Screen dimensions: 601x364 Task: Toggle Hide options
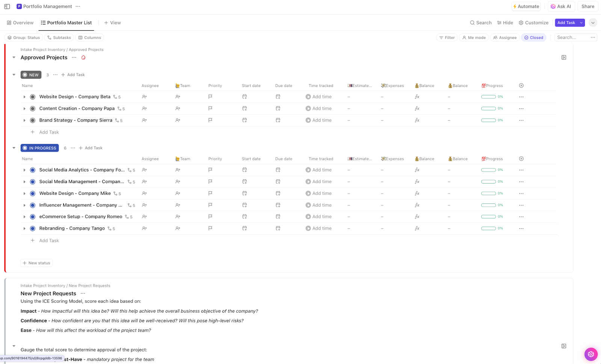tap(505, 23)
